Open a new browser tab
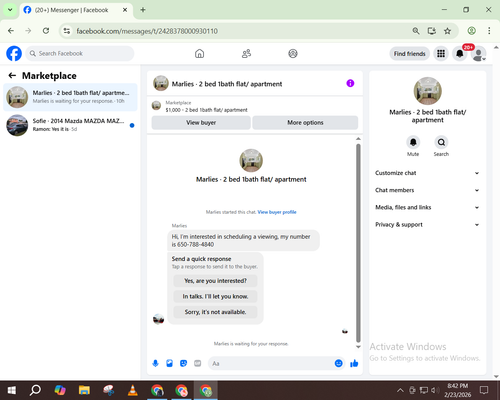500x400 pixels. click(x=143, y=10)
